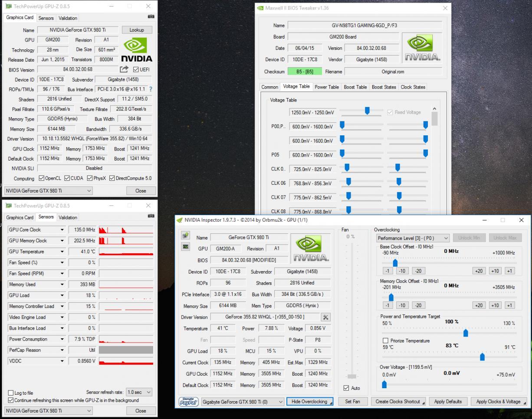
Task: Click +20 under Base Clock Offset
Action: click(x=479, y=271)
